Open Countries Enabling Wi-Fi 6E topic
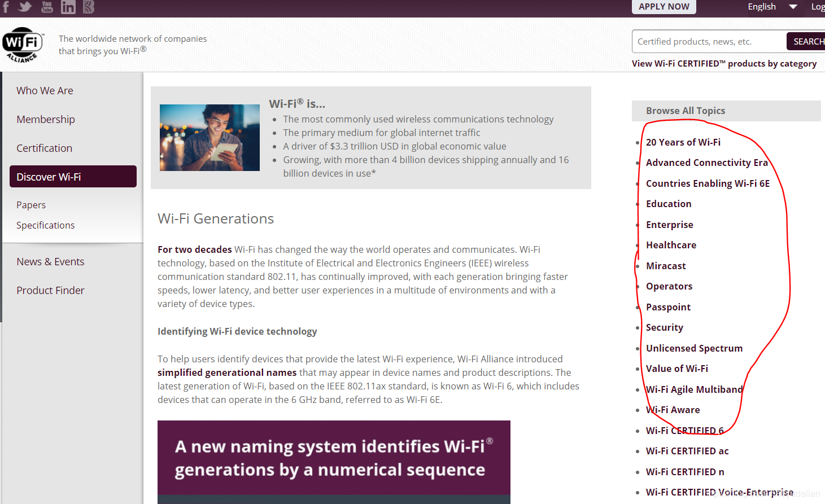This screenshot has width=825, height=504. point(708,183)
